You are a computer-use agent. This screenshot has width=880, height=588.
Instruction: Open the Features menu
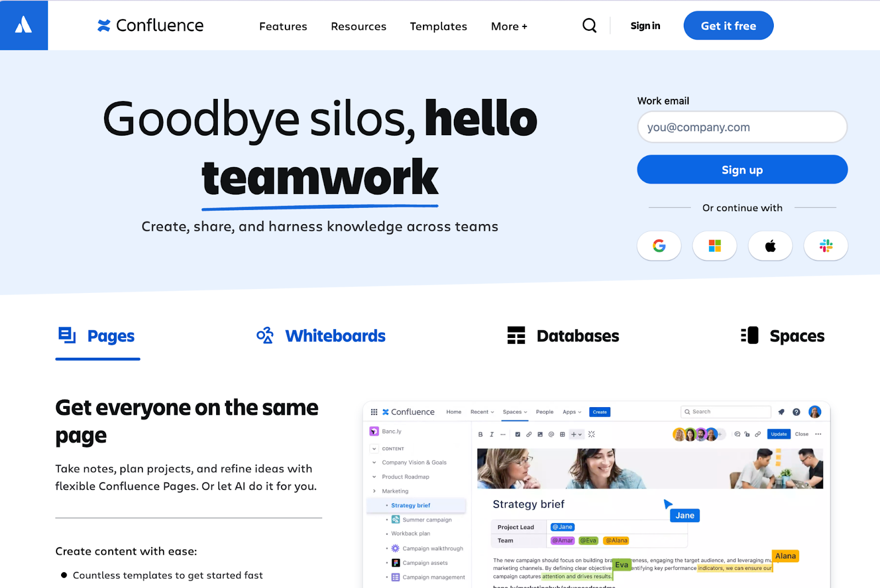[x=283, y=26]
